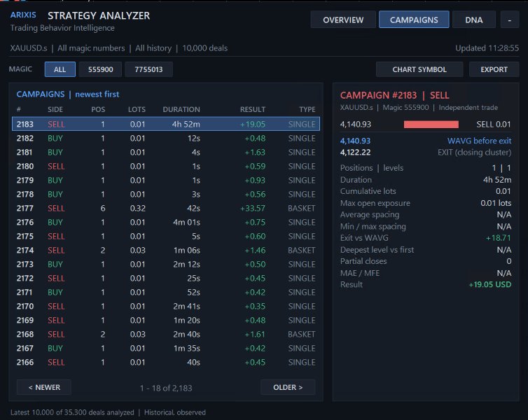The height and width of the screenshot is (420, 528).
Task: Select the ALL magic filter
Action: click(60, 69)
